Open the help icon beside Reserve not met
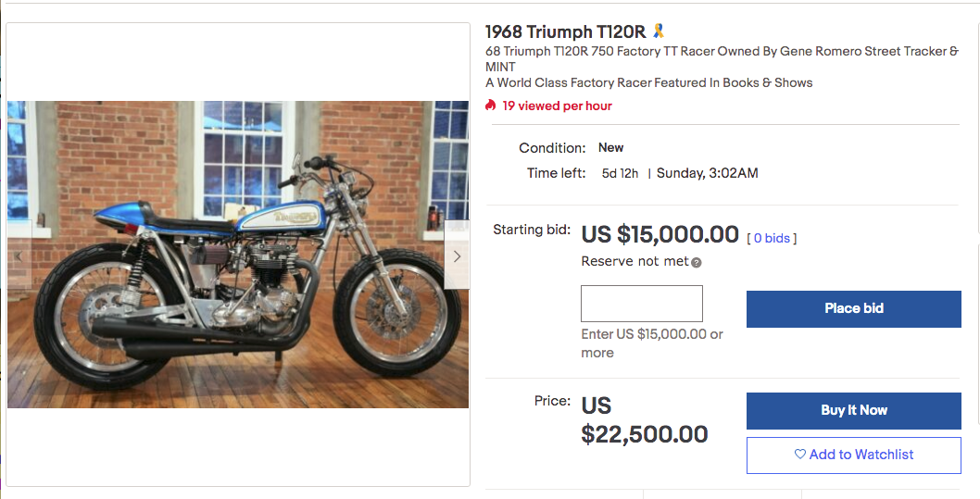Screen dimensions: 980x499 coord(697,262)
